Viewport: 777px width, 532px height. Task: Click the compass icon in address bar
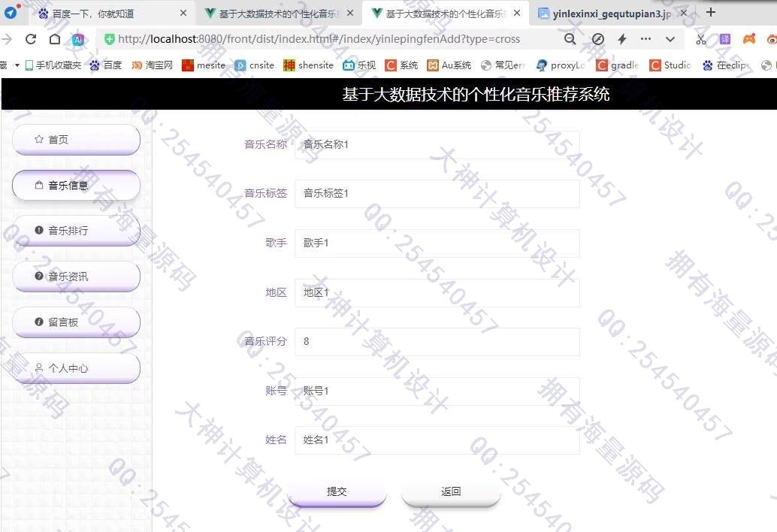(x=598, y=39)
